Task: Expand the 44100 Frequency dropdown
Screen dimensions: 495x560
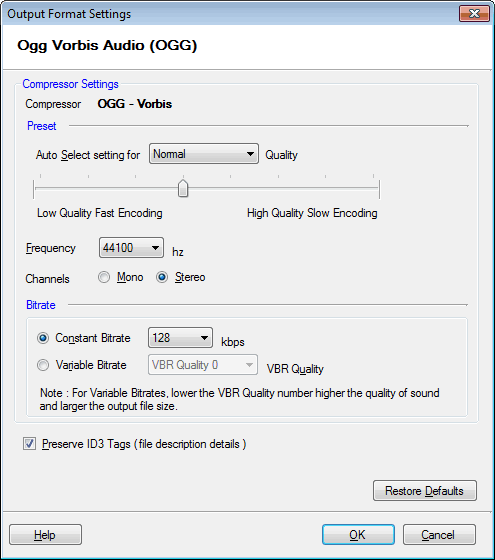Action: coord(131,248)
